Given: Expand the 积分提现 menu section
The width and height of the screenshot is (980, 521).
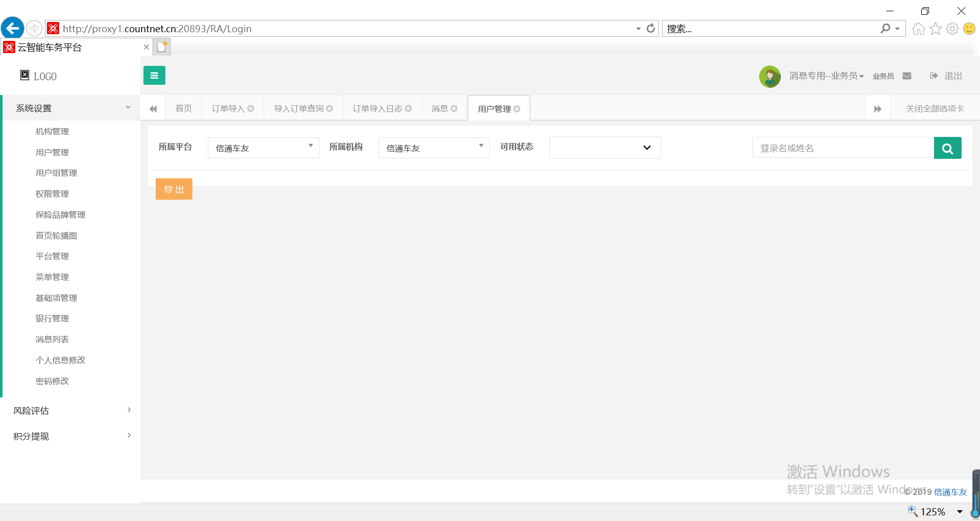Looking at the screenshot, I should click(x=71, y=436).
